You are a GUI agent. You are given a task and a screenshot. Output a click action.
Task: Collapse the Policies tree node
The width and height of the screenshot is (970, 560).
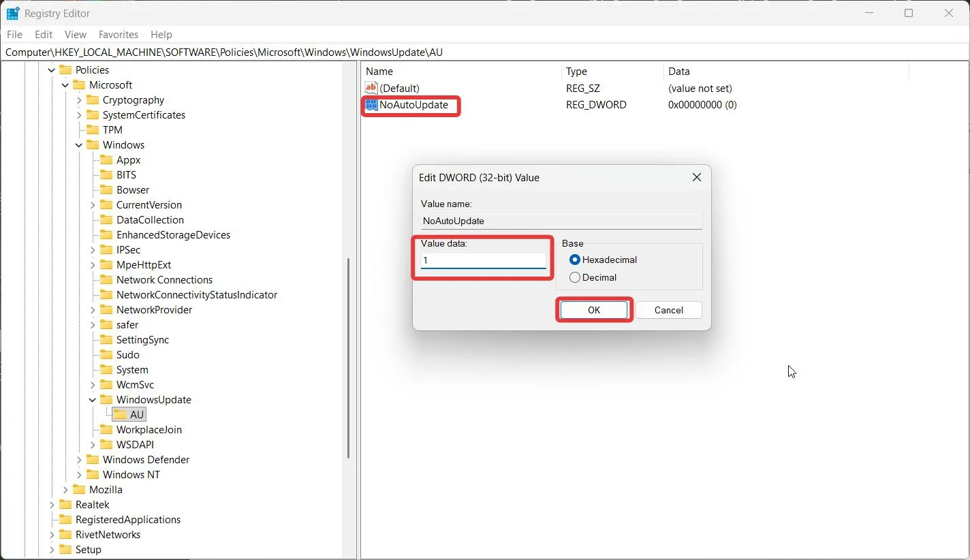(52, 70)
